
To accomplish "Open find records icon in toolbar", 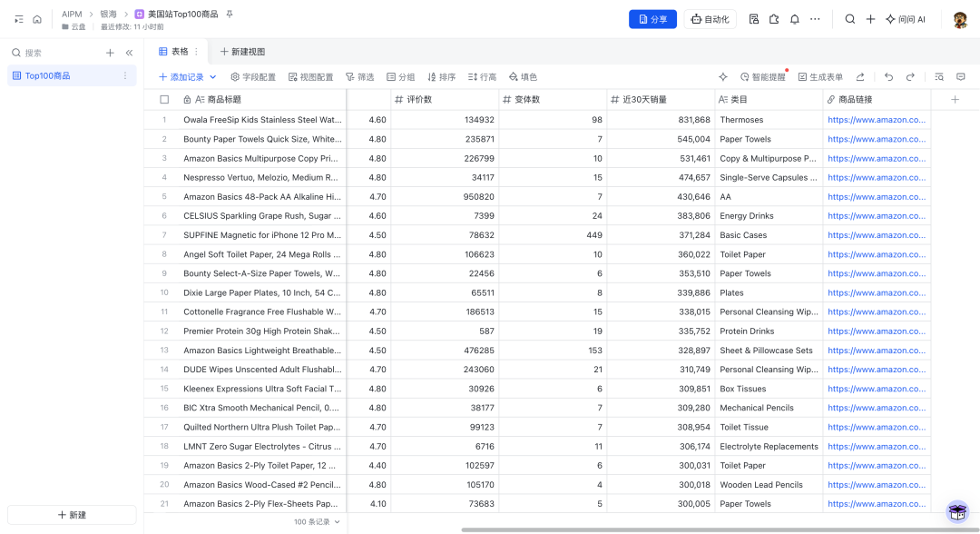I will [x=939, y=77].
